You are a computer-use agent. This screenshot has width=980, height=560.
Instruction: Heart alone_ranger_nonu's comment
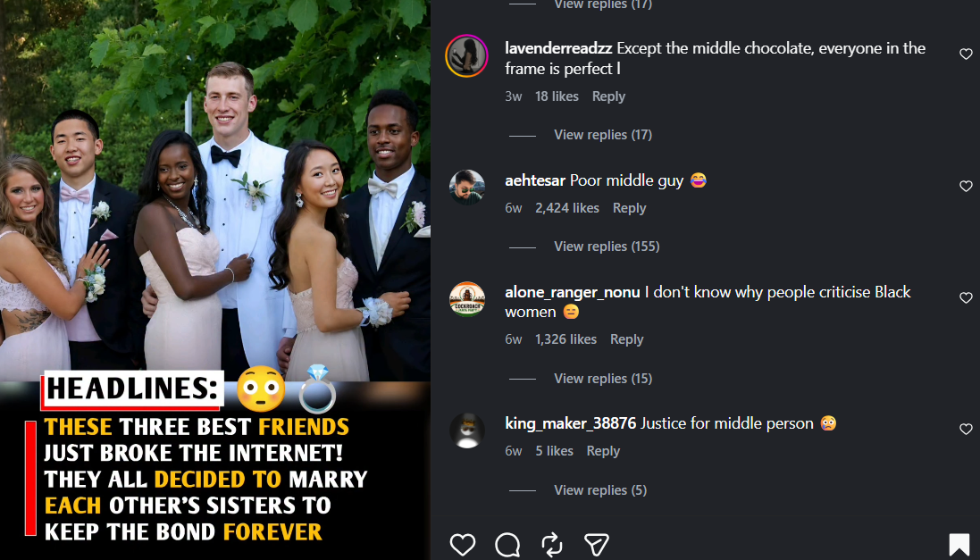coord(966,298)
